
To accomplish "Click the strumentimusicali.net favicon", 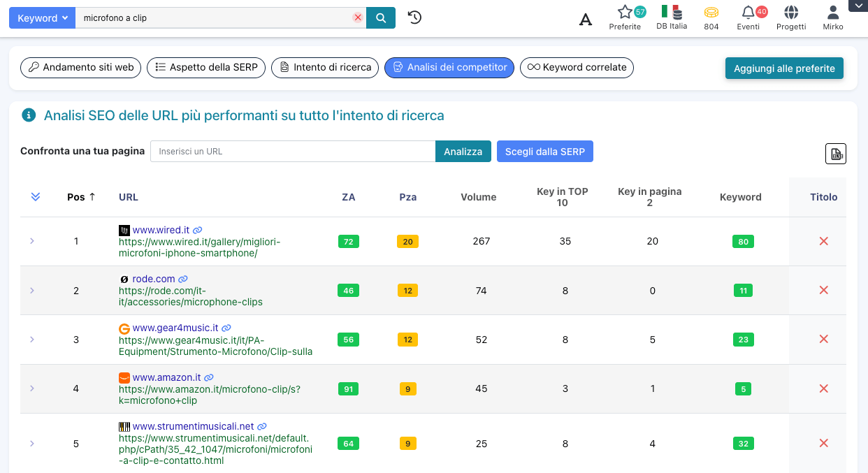I will (x=124, y=426).
